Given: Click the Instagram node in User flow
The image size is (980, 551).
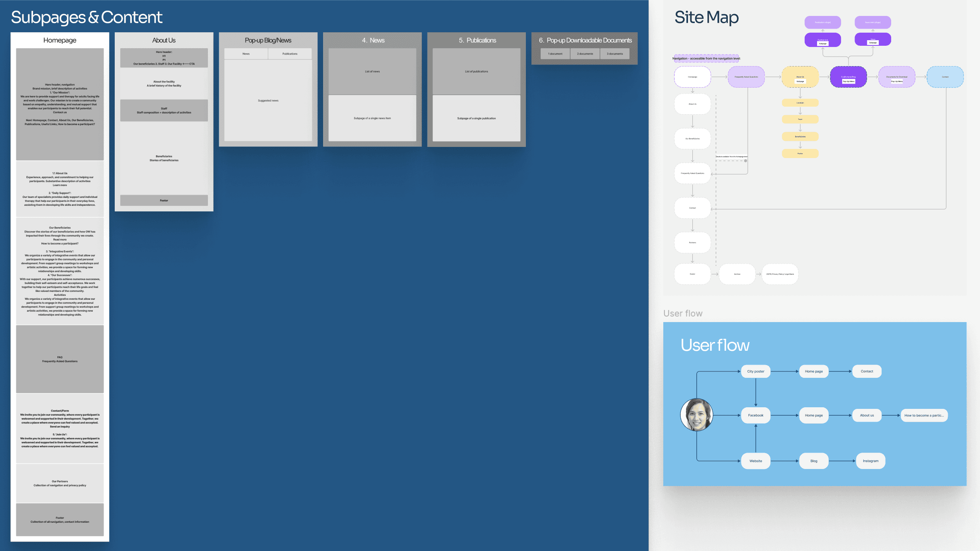Looking at the screenshot, I should [870, 461].
